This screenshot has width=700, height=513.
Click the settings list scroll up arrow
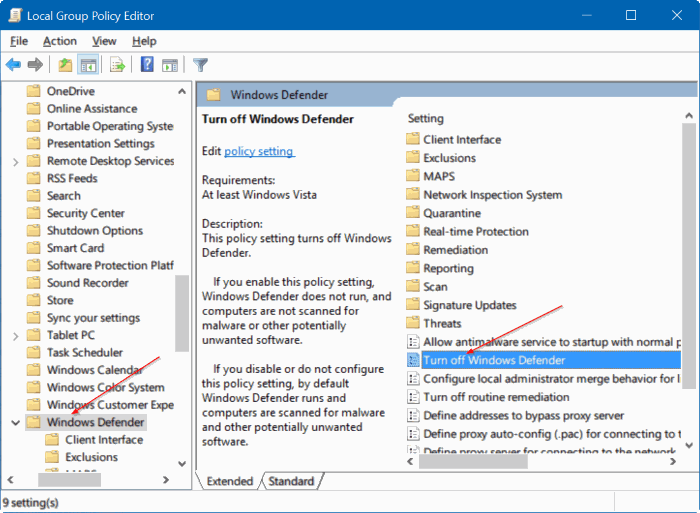(x=689, y=116)
